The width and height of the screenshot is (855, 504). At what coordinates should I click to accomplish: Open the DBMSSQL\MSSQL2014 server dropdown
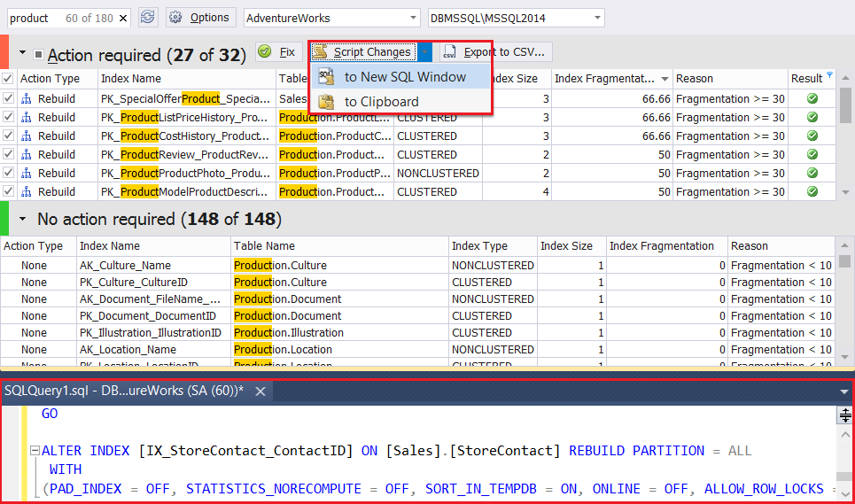coord(598,18)
